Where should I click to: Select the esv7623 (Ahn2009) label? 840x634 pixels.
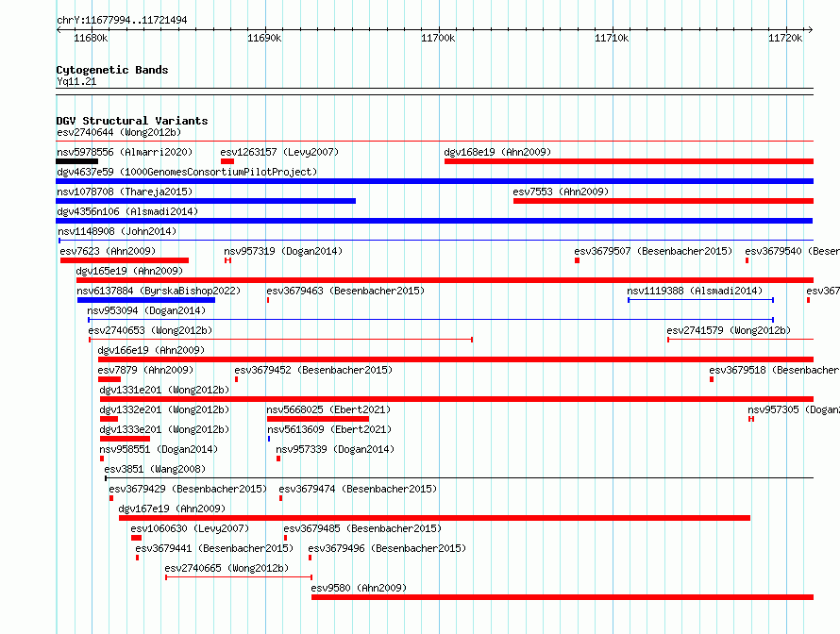pos(108,251)
